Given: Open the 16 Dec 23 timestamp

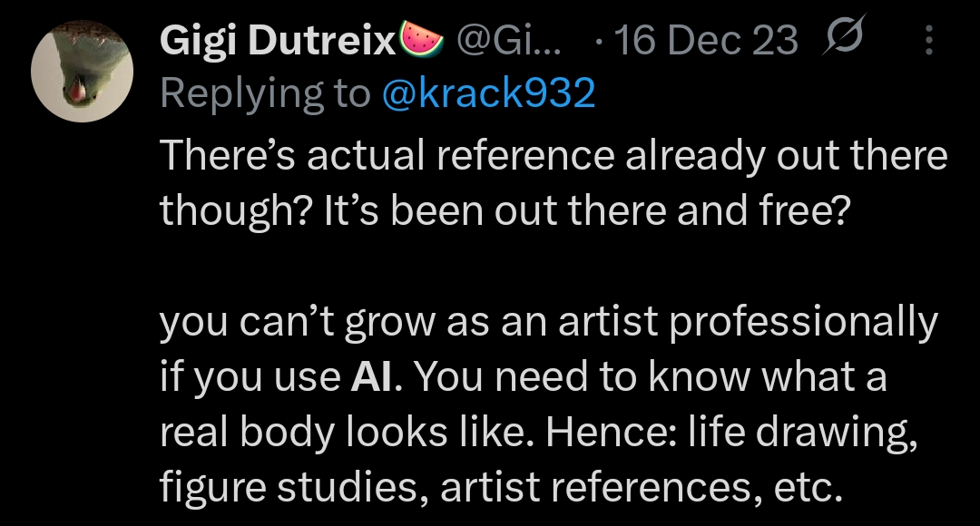Looking at the screenshot, I should click(x=706, y=41).
